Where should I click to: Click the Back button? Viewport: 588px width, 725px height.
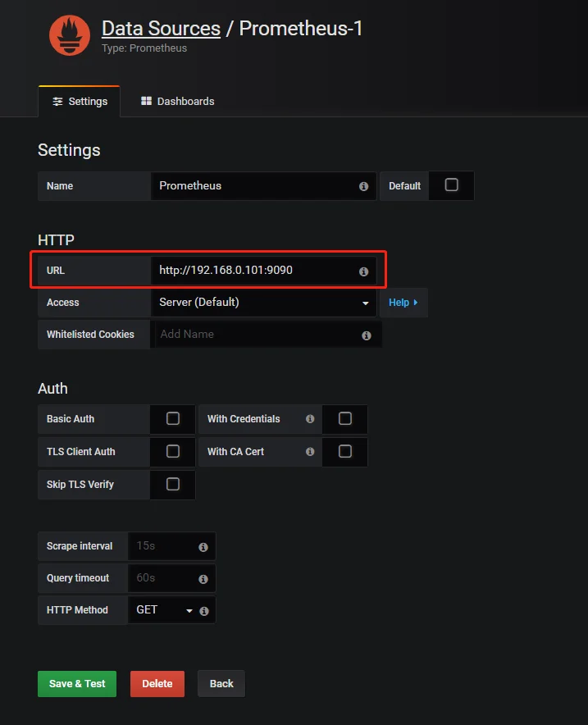(221, 684)
